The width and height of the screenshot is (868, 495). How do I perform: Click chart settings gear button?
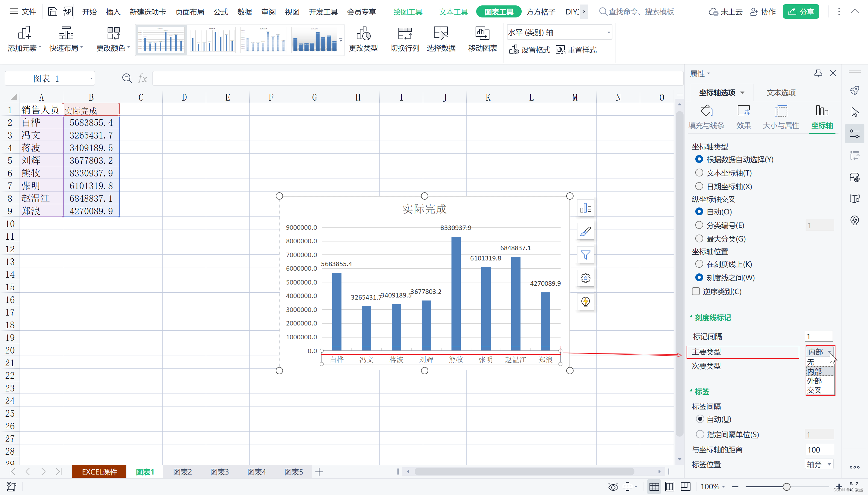pyautogui.click(x=586, y=278)
